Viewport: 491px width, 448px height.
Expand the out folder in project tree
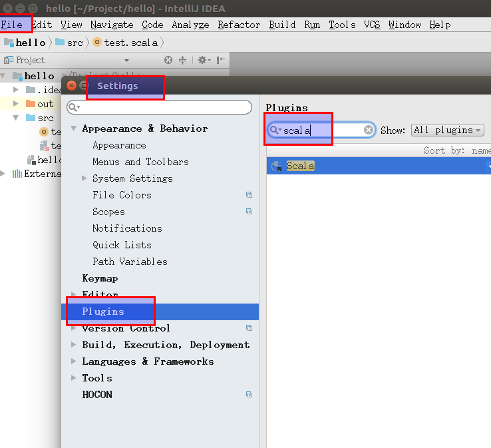tap(16, 103)
